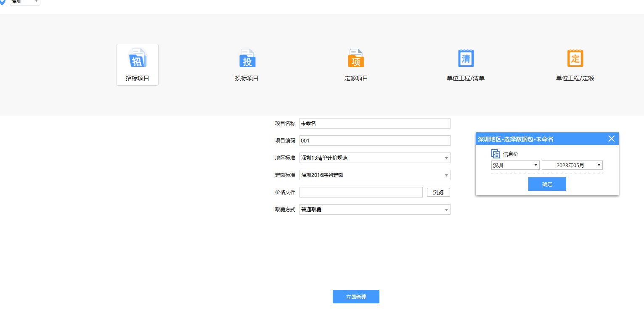644x329 pixels.
Task: Click the 确定 button in the dialog
Action: 547,184
